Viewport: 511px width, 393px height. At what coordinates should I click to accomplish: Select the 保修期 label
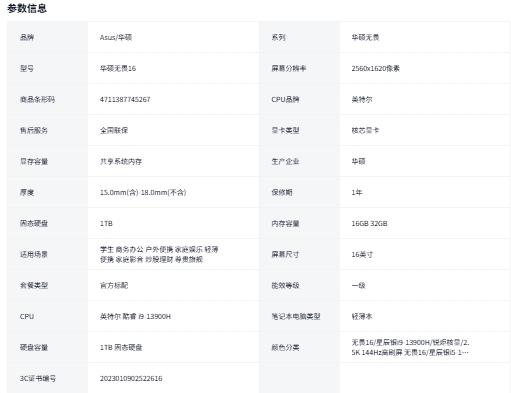tap(282, 192)
